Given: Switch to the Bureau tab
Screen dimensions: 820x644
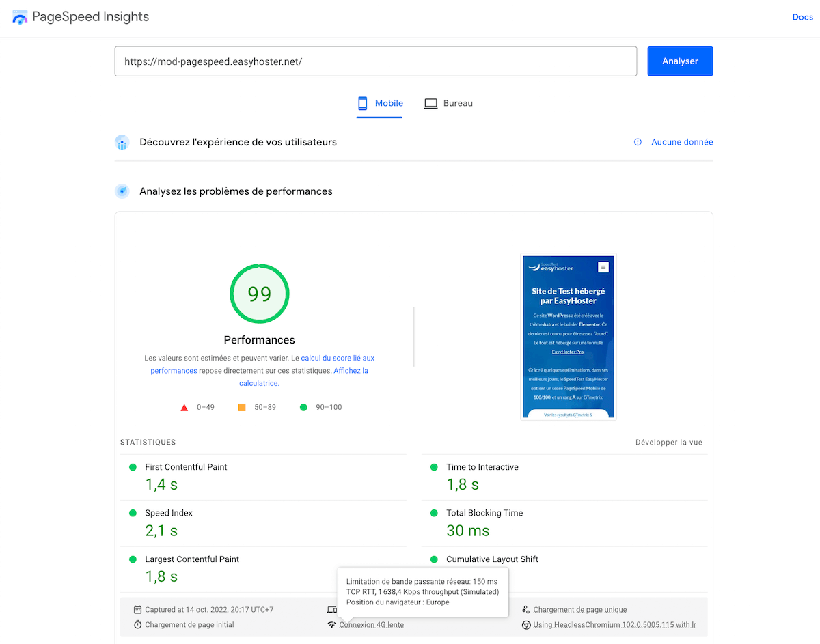Looking at the screenshot, I should [x=448, y=103].
